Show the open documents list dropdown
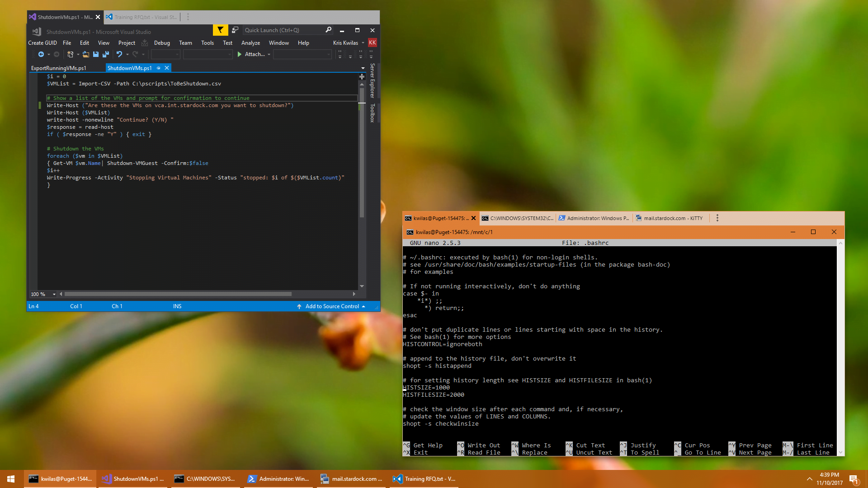This screenshot has height=488, width=868. click(x=363, y=68)
